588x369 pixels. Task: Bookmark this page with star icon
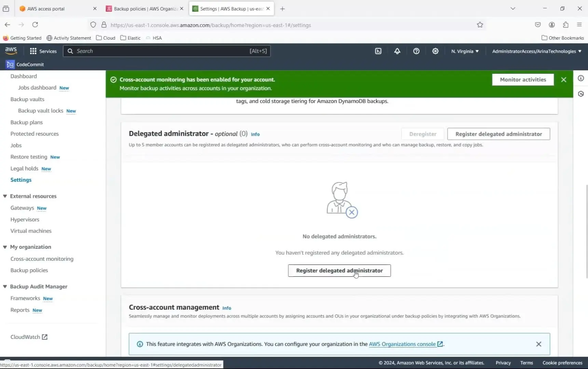coord(480,25)
